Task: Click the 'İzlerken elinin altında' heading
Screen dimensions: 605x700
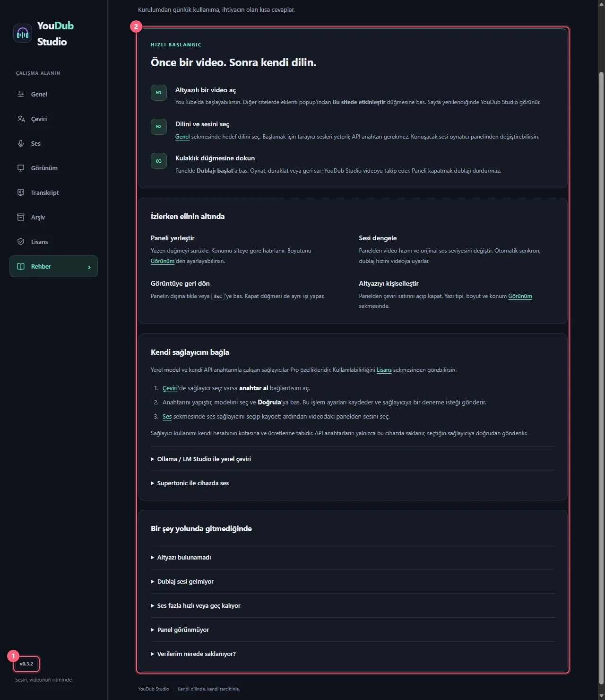Action: coord(188,217)
